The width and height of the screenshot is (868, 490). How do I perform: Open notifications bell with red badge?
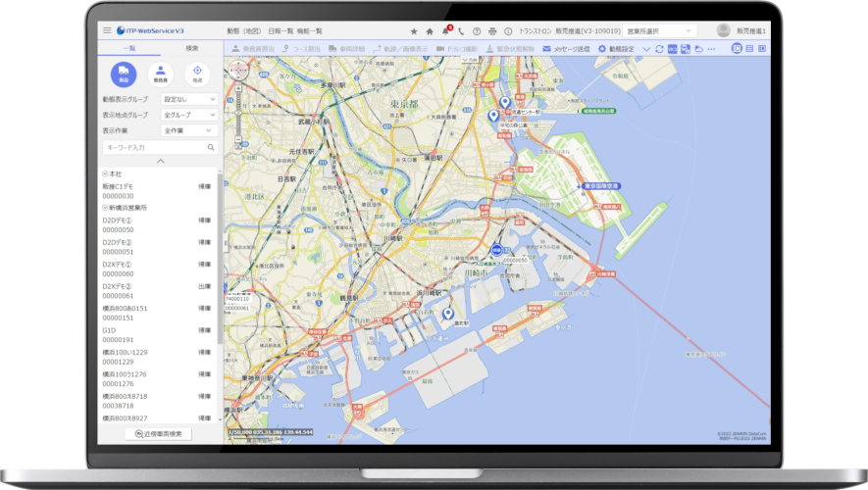point(446,30)
